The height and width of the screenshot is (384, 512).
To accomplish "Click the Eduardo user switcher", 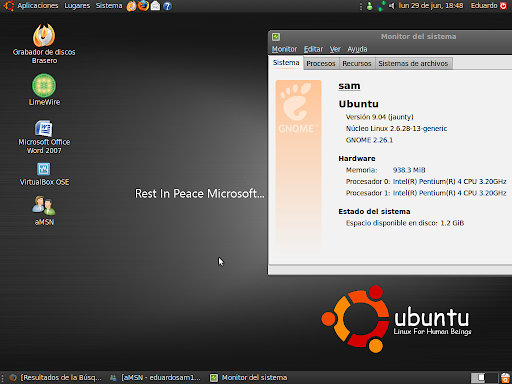I will [484, 6].
